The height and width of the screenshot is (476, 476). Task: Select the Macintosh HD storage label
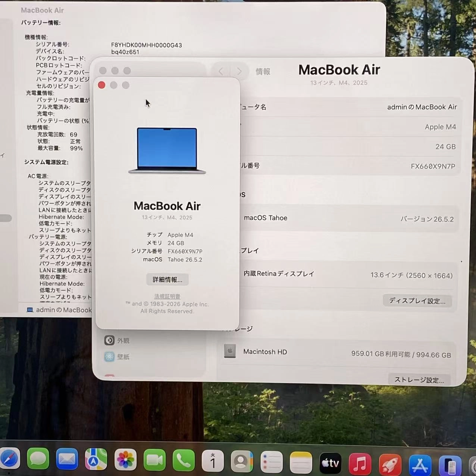[x=265, y=352]
